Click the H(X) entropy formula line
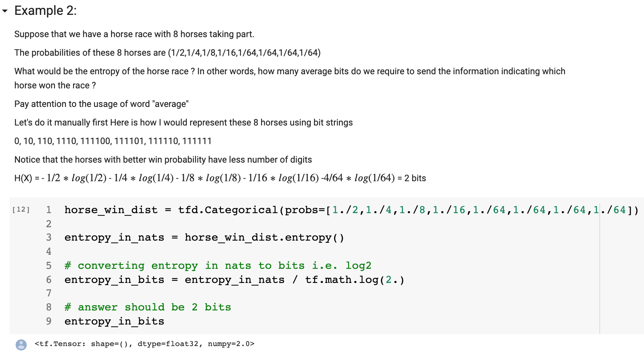Image resolution: width=644 pixels, height=352 pixels. (x=220, y=178)
